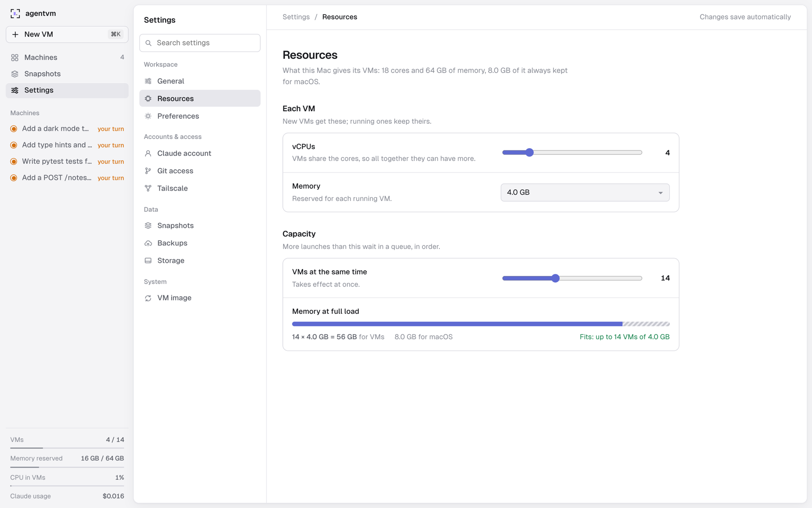This screenshot has height=508, width=812.
Task: Open Machines via its grid icon
Action: [15, 57]
